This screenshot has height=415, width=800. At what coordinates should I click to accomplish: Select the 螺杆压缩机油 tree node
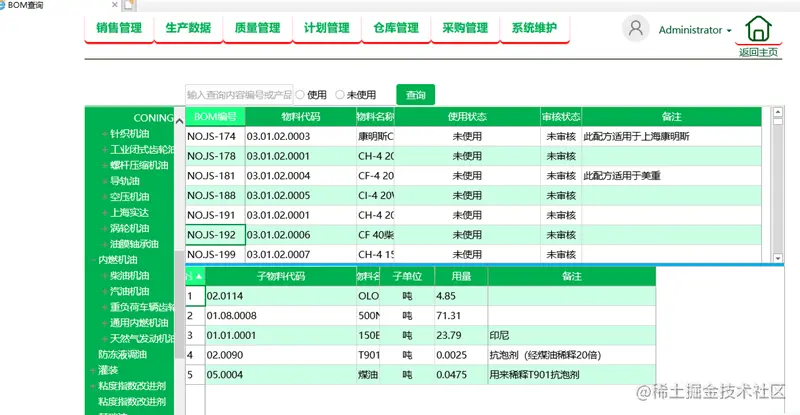coord(139,165)
